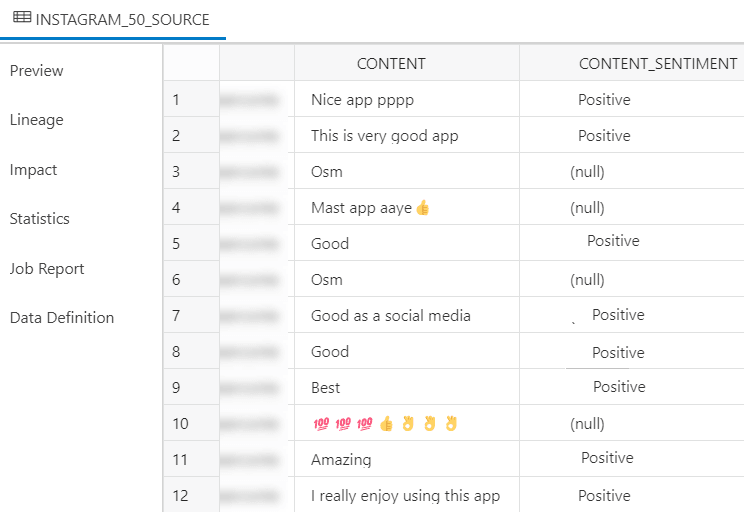Screen dimensions: 744x512
Task: Select the "Good as a social media" cell
Action: [x=390, y=316]
